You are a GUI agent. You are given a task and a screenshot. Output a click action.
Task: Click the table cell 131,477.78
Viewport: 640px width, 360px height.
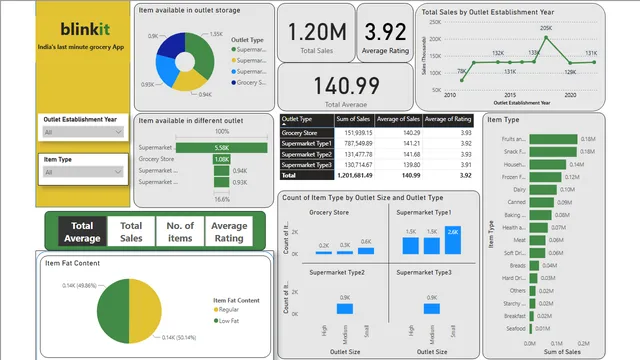(358, 154)
